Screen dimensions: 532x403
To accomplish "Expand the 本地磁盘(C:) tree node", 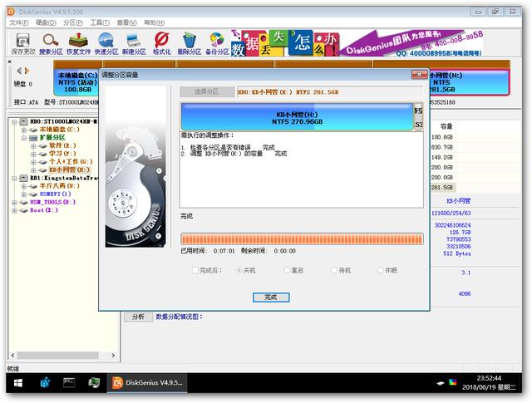I will pyautogui.click(x=24, y=130).
